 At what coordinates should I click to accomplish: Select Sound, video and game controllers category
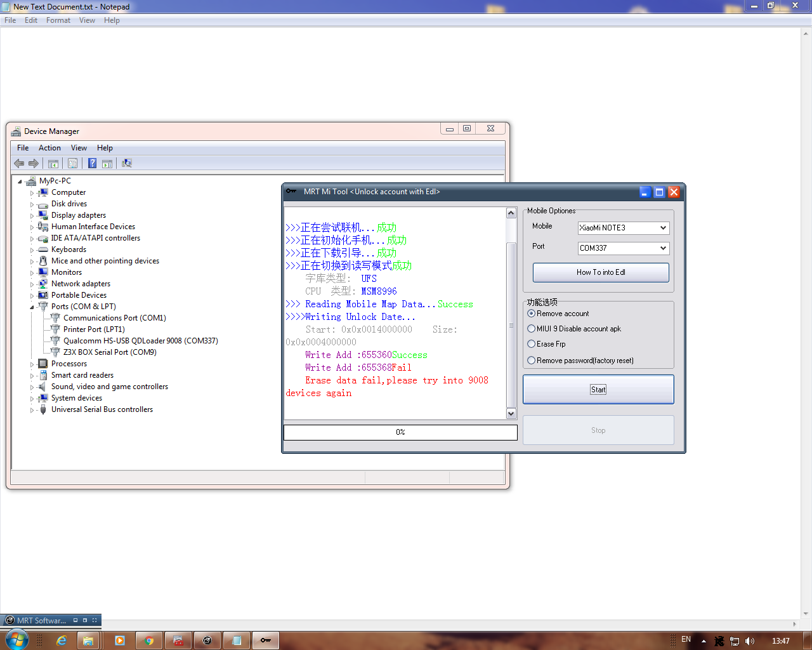tap(110, 387)
